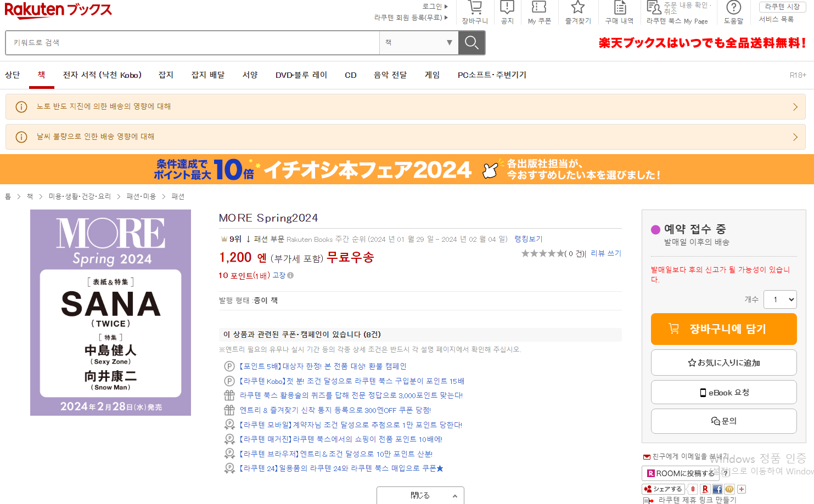Image resolution: width=814 pixels, height=504 pixels.
Task: Click the MORE Spring 2024 cover image
Action: tap(110, 313)
